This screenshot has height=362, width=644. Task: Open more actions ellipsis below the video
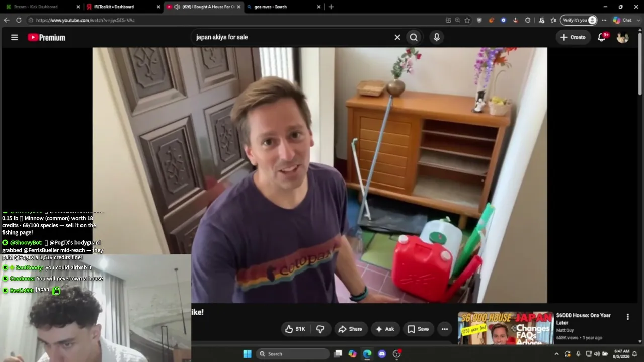click(x=445, y=329)
